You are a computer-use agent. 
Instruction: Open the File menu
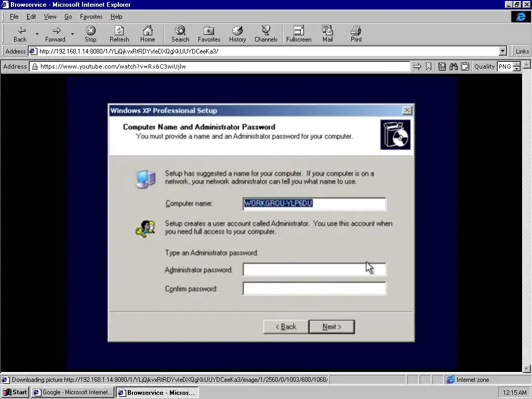[x=14, y=17]
